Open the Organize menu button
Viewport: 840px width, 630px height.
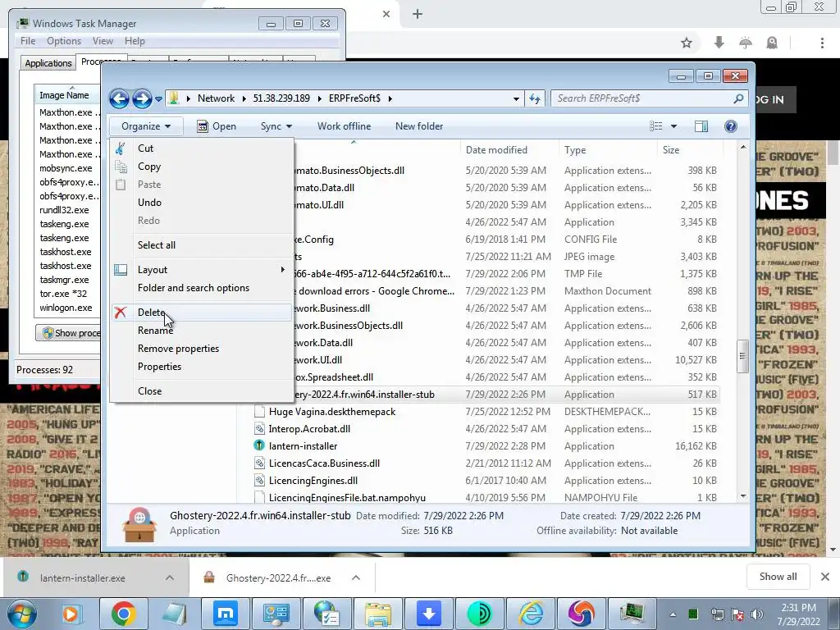(x=146, y=126)
